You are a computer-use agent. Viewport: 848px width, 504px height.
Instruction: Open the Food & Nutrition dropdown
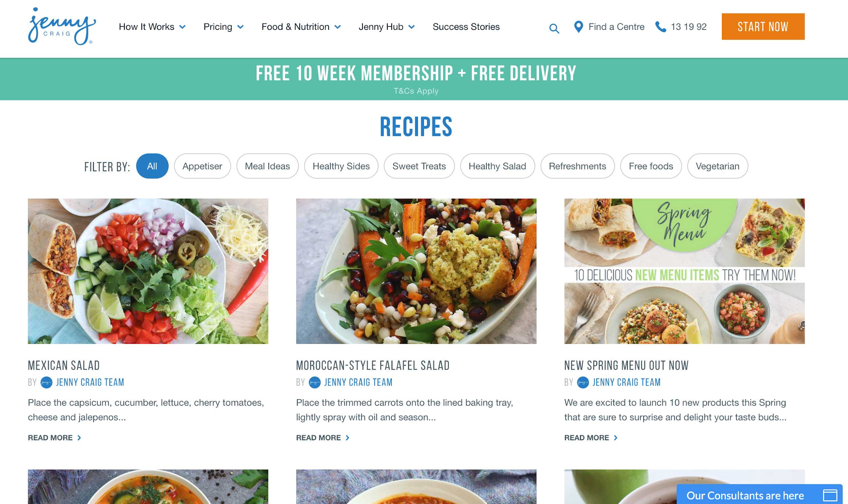pyautogui.click(x=301, y=26)
